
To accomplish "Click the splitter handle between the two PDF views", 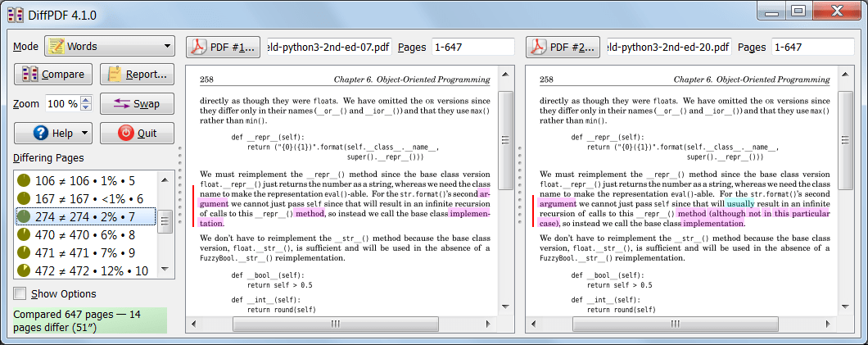I will click(x=520, y=184).
